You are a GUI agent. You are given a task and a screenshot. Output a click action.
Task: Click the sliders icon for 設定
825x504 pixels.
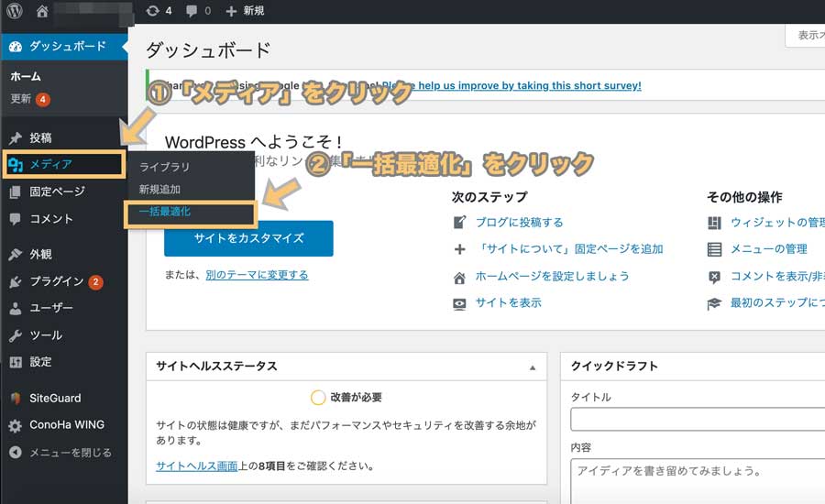(x=16, y=362)
